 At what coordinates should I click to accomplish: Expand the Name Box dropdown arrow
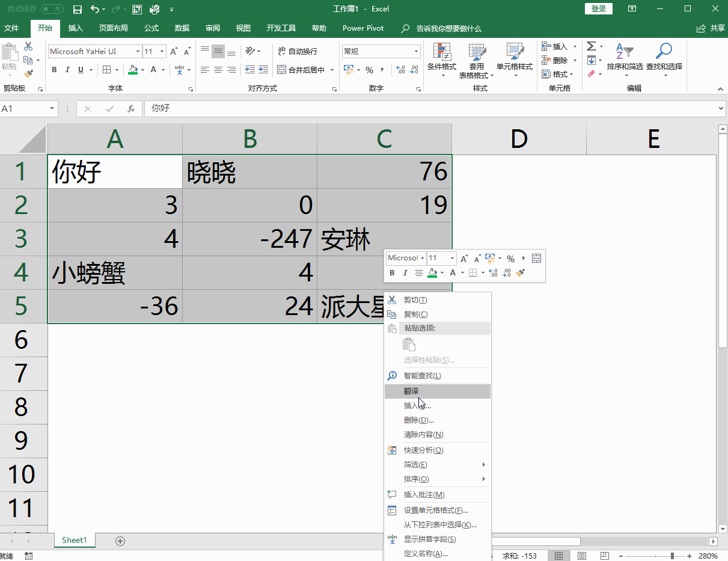click(x=52, y=109)
